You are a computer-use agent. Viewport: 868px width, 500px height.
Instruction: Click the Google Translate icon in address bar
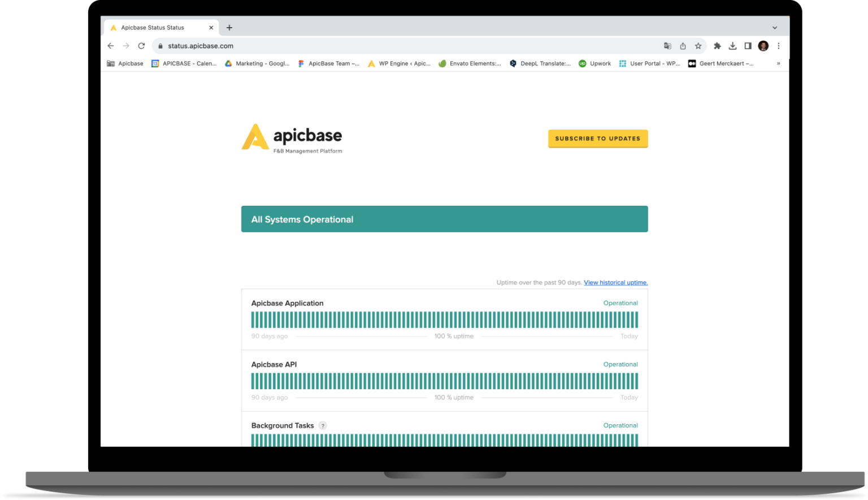click(x=667, y=46)
